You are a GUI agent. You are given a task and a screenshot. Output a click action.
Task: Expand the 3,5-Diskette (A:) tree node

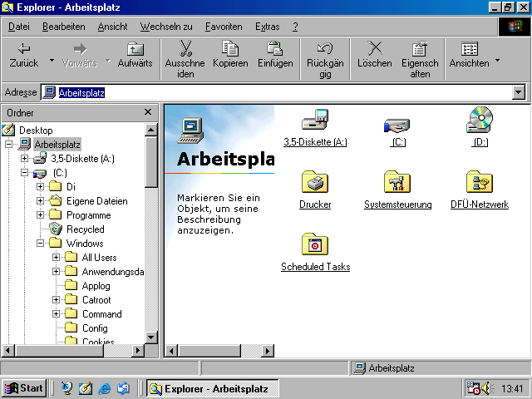(x=24, y=159)
